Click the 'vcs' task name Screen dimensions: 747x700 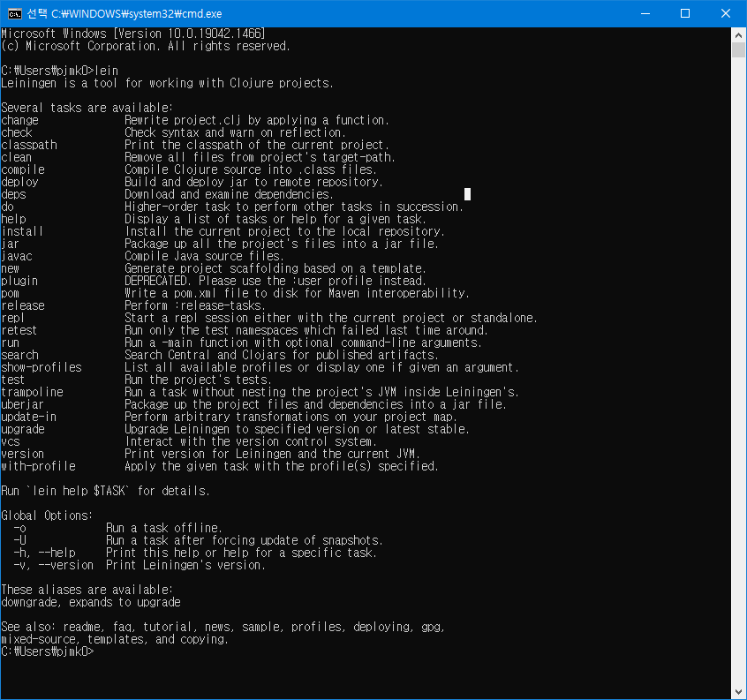11,442
